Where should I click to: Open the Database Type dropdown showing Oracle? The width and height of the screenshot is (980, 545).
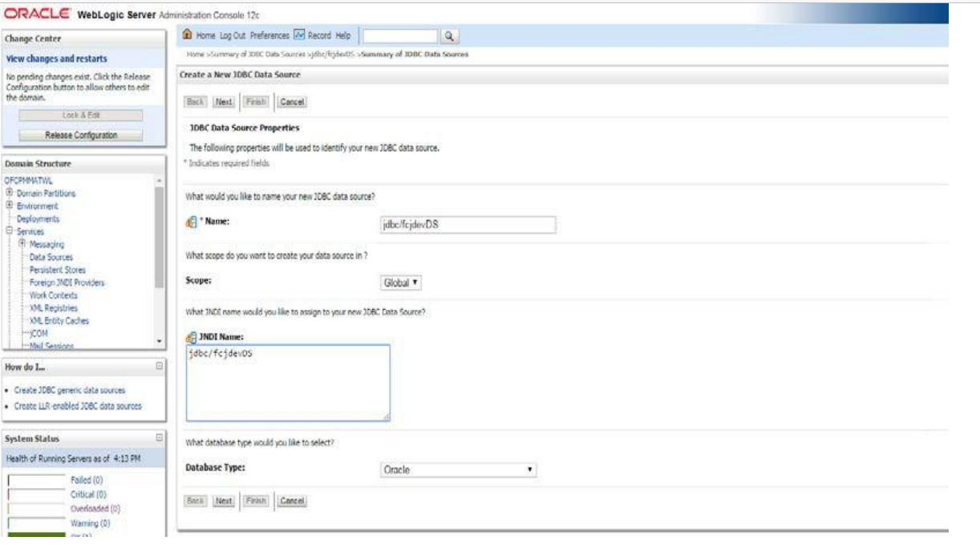(457, 470)
